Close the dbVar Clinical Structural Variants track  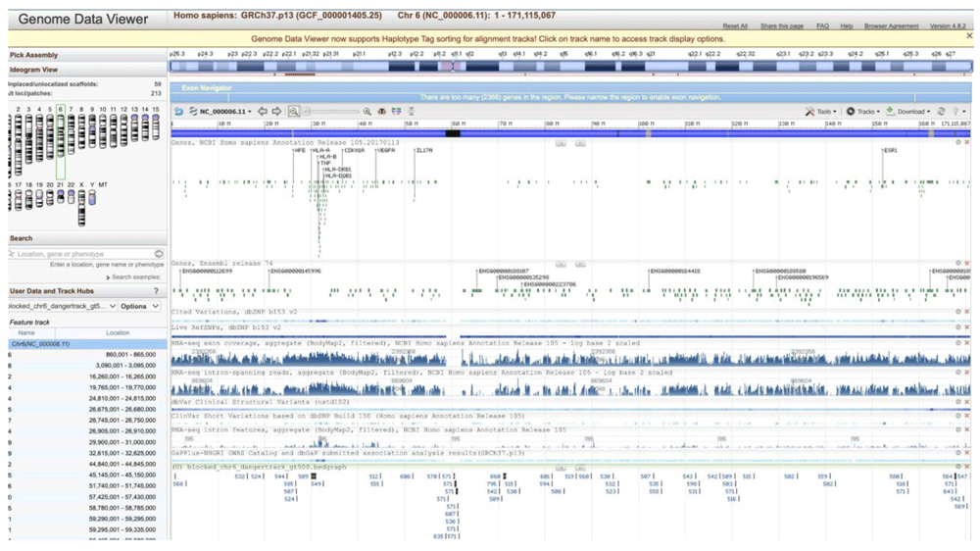(967, 402)
